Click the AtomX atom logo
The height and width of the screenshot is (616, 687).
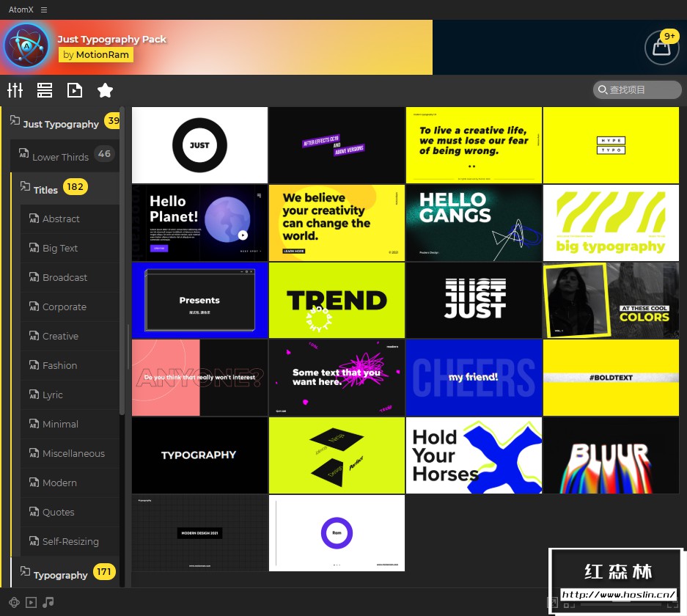click(x=26, y=46)
